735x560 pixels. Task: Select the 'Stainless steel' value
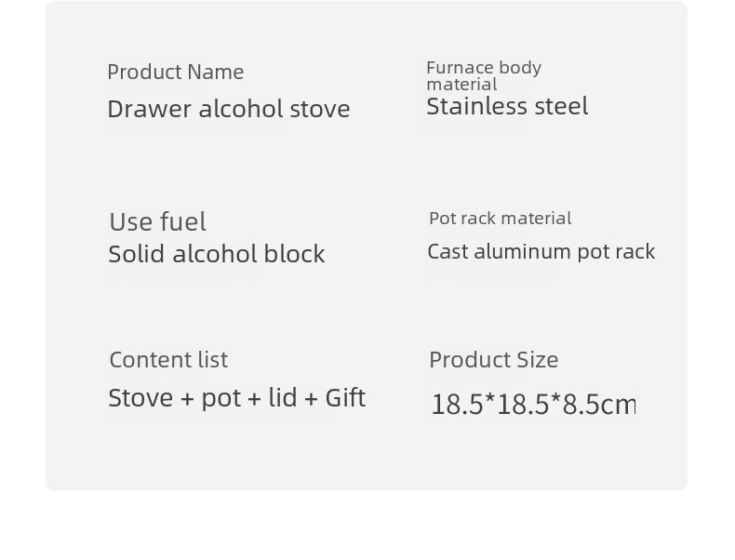click(x=507, y=106)
